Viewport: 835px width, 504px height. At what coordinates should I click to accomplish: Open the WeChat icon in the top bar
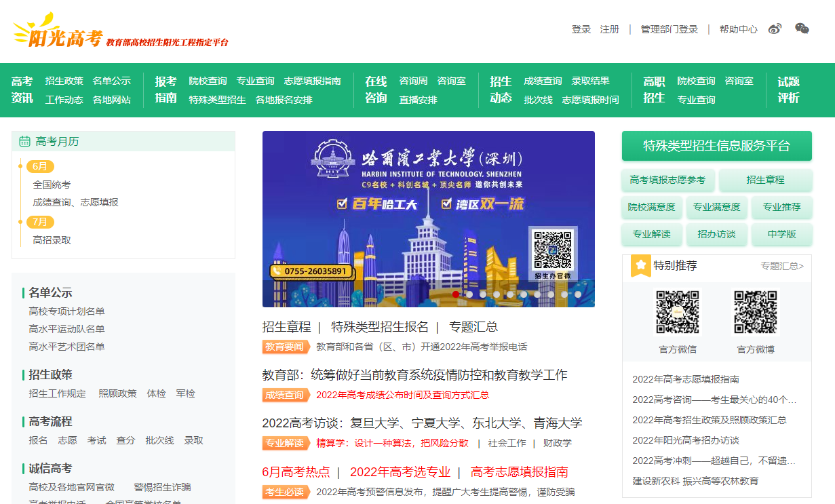(x=802, y=29)
